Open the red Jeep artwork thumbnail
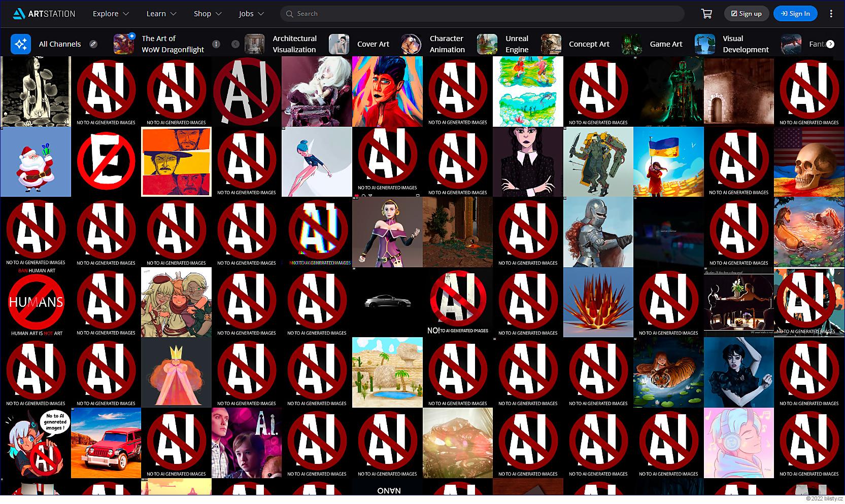 106,443
